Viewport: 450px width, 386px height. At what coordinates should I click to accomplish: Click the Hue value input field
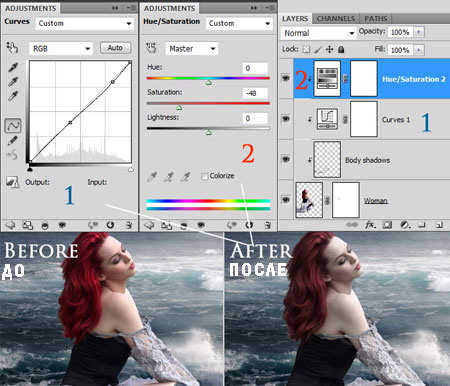coord(255,68)
